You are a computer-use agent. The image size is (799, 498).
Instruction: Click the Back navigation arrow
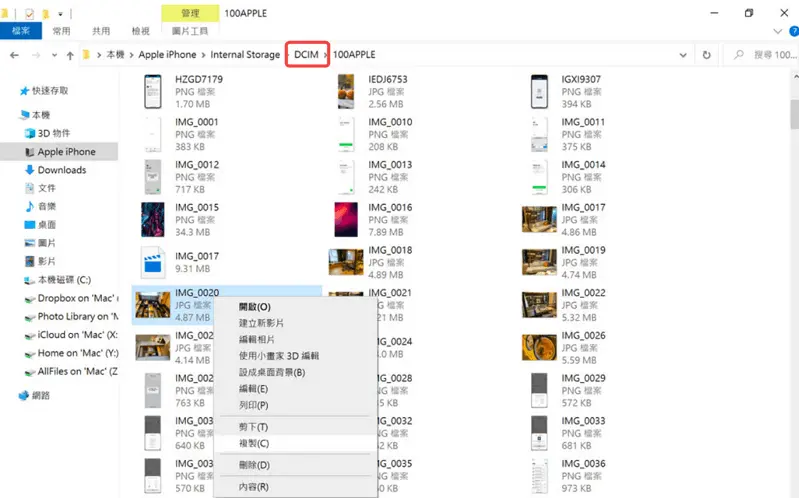click(x=14, y=55)
